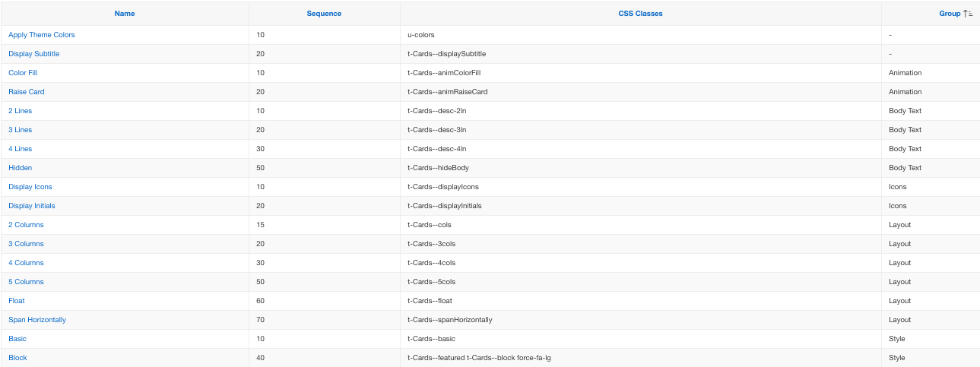Sort by the Sequence column header
This screenshot has height=367, width=980.
[x=324, y=14]
